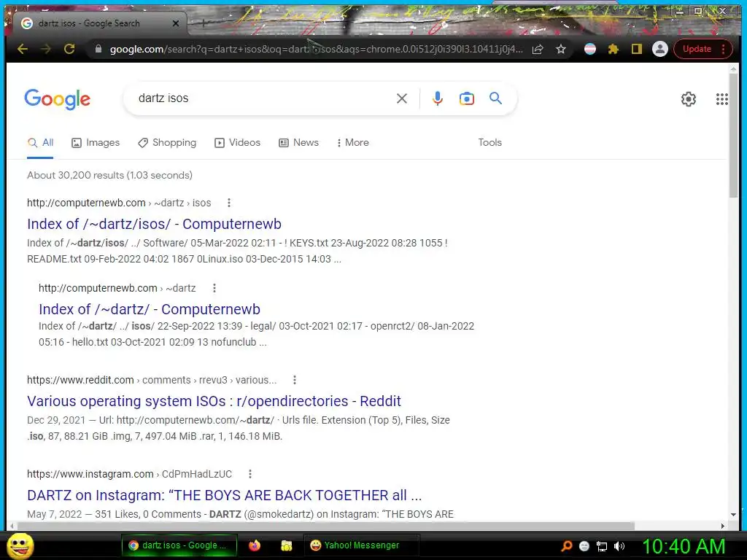Reload the page with the refresh icon
Screen dimensions: 747x560
click(x=69, y=49)
